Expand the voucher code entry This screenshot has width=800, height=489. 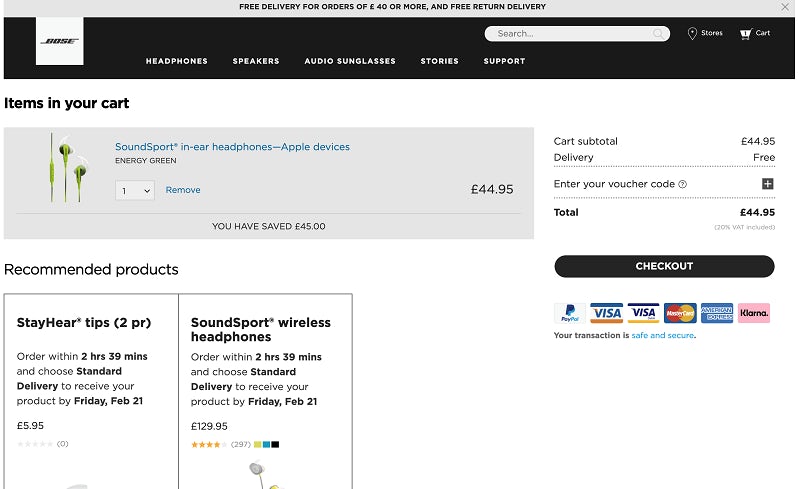pyautogui.click(x=768, y=184)
